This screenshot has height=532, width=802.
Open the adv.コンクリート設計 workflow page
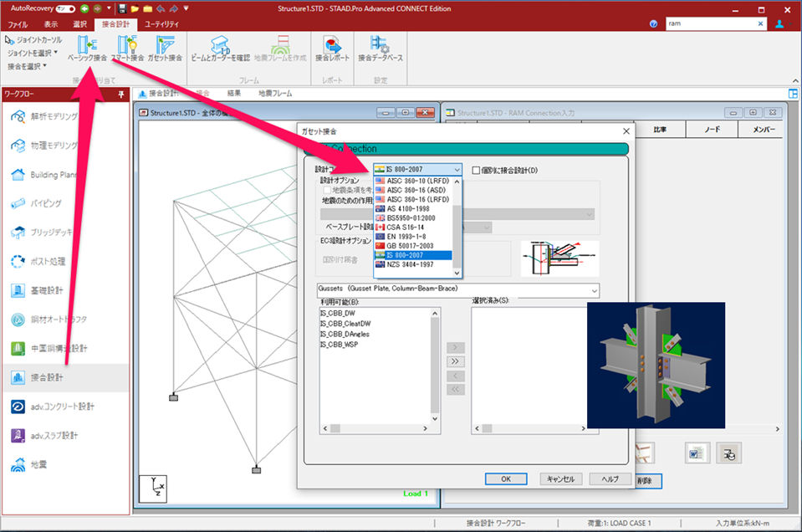tap(65, 407)
